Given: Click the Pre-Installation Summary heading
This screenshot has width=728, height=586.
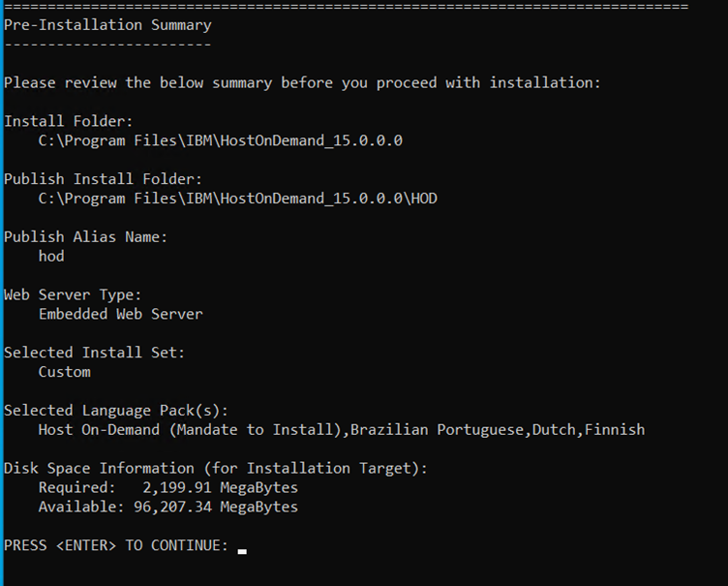Looking at the screenshot, I should pos(107,24).
